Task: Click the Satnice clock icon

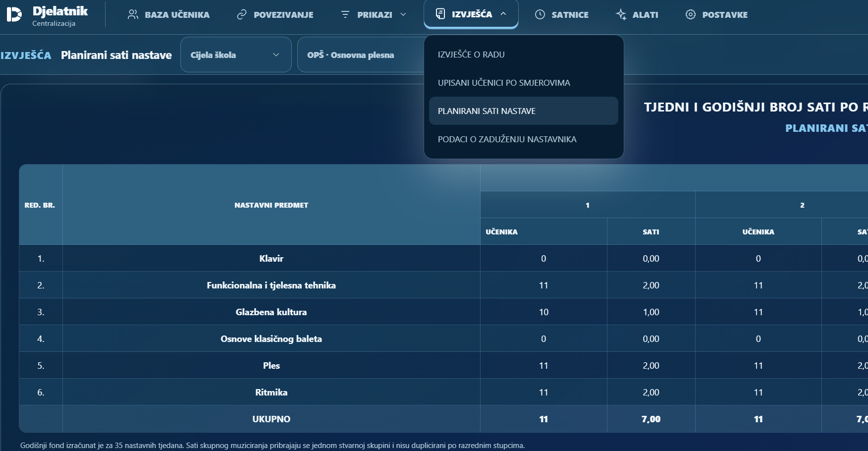Action: 540,14
